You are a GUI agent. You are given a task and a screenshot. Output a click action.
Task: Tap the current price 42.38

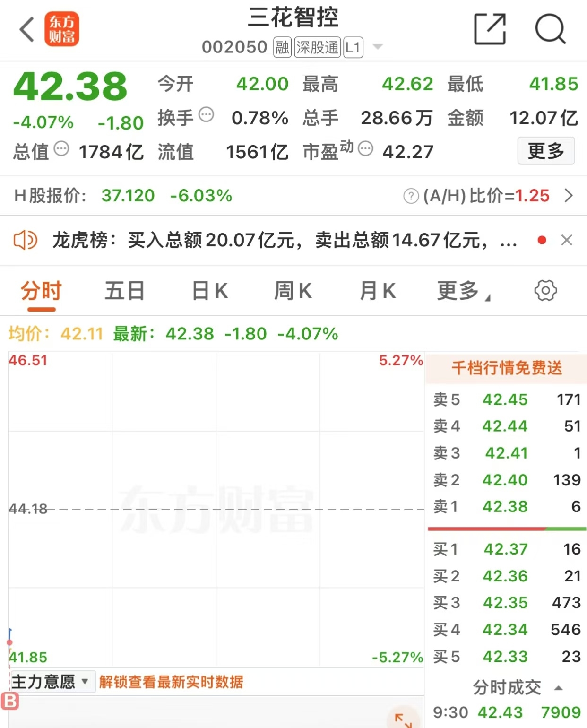(70, 86)
